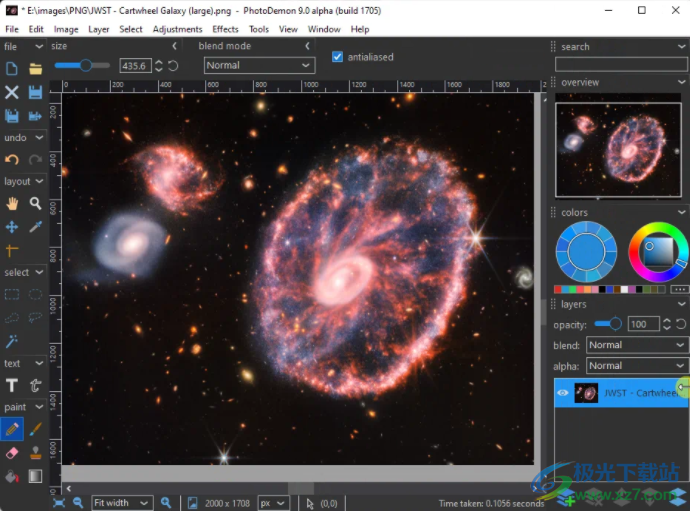The width and height of the screenshot is (690, 511).
Task: Open the pencil blend mode Normal dropdown
Action: 259,65
